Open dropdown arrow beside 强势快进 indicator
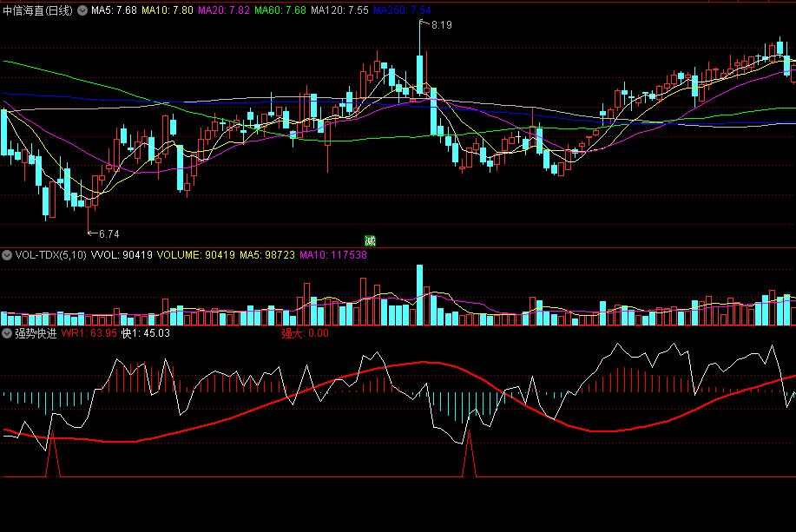The height and width of the screenshot is (532, 796). pyautogui.click(x=7, y=333)
